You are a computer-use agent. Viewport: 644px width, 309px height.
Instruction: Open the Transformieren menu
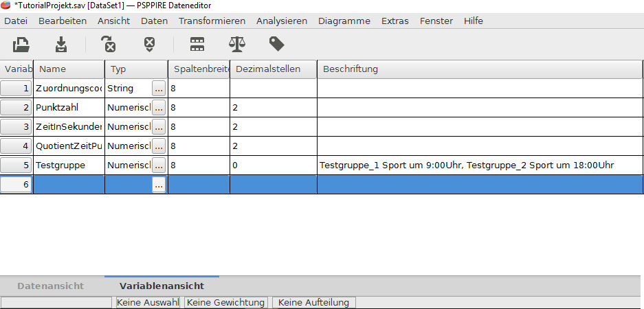[212, 21]
